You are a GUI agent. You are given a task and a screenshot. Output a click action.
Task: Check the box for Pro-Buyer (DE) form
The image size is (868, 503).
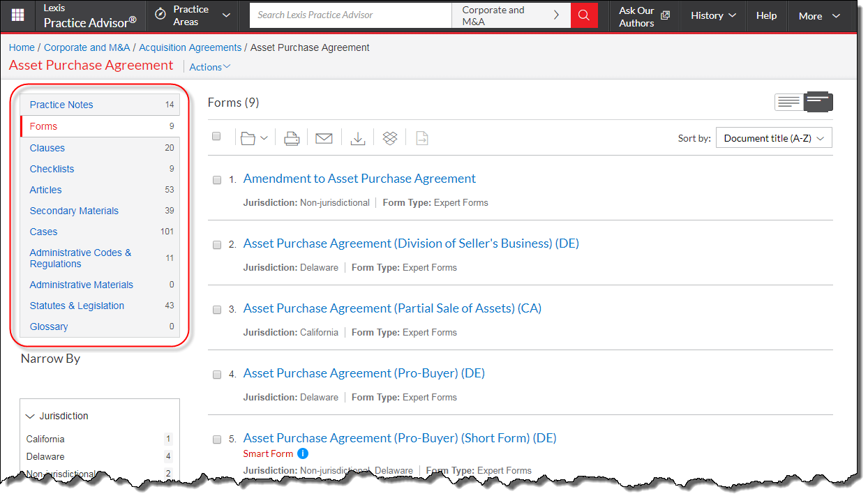[217, 375]
